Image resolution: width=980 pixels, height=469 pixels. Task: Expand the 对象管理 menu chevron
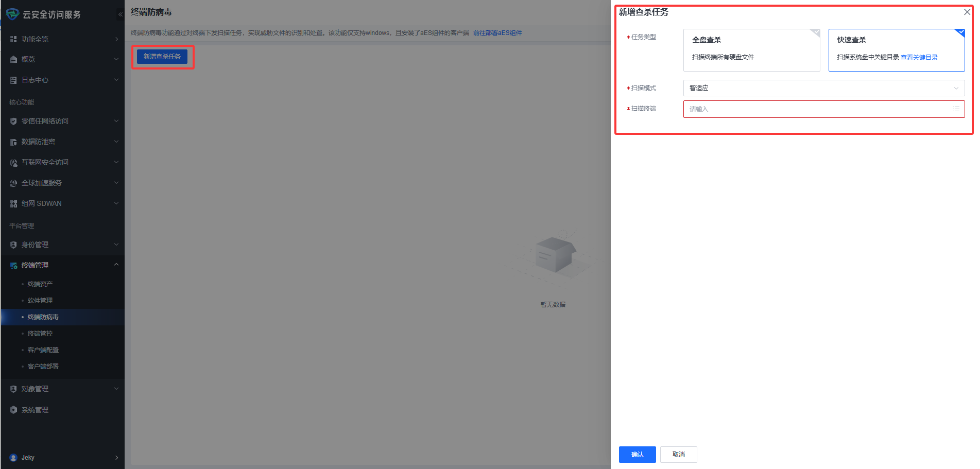click(116, 389)
